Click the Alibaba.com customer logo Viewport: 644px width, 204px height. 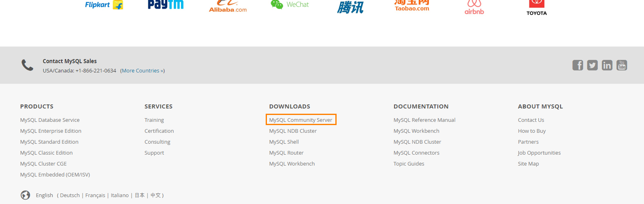pyautogui.click(x=228, y=6)
